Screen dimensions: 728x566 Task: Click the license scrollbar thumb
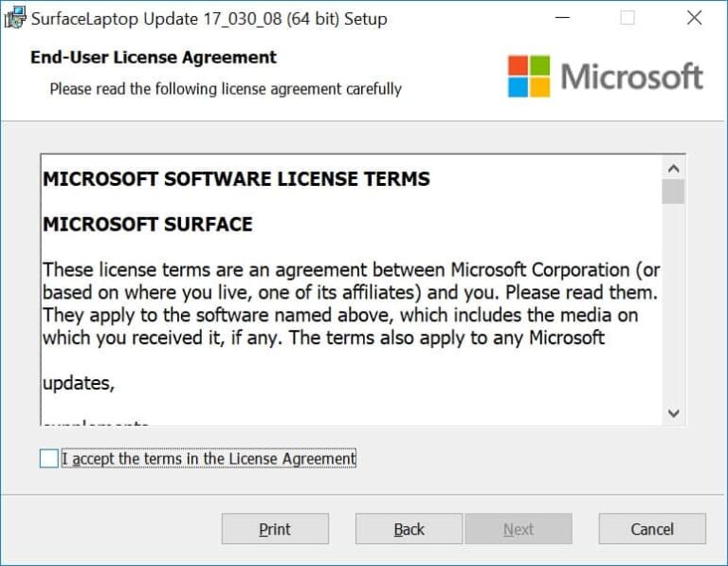(674, 191)
